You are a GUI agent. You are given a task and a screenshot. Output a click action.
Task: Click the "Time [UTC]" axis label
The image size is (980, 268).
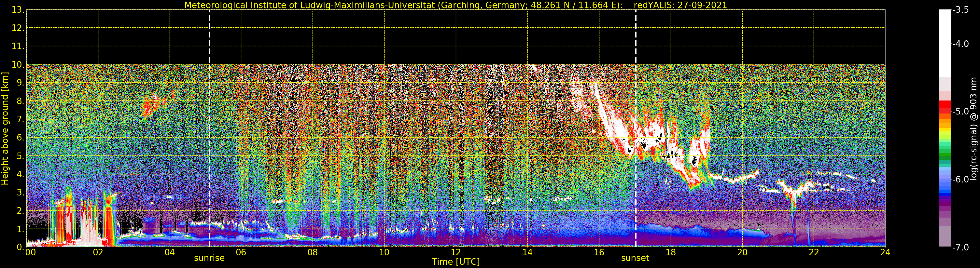click(456, 262)
